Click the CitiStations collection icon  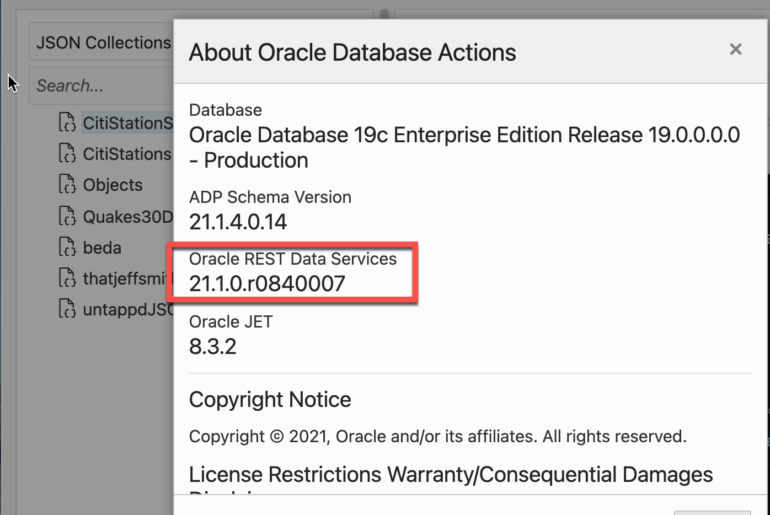[x=67, y=154]
